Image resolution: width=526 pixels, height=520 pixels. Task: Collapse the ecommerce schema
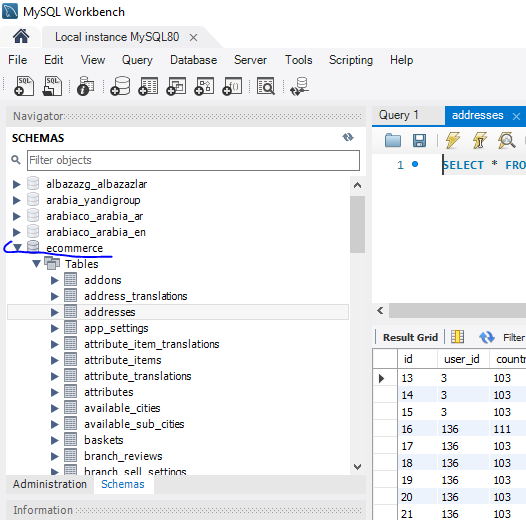click(x=17, y=248)
